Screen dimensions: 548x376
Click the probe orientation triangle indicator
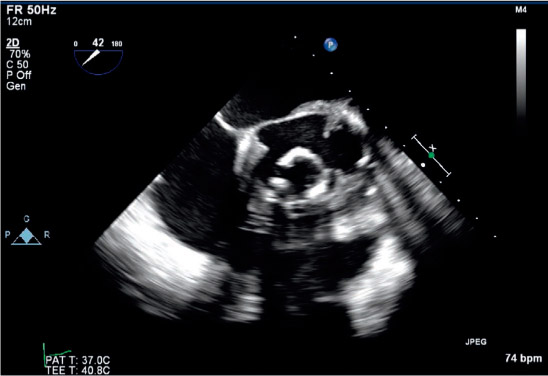click(27, 236)
